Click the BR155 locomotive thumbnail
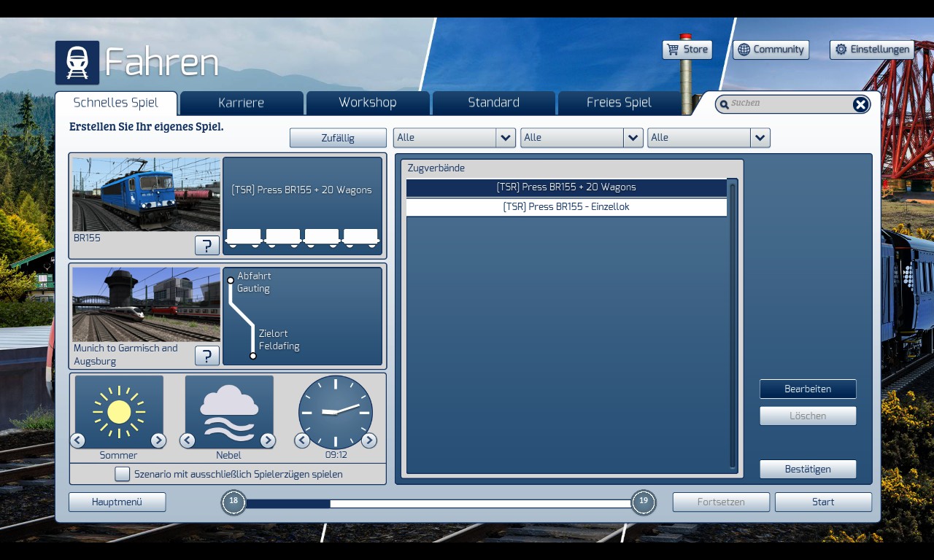The image size is (934, 560). point(146,195)
